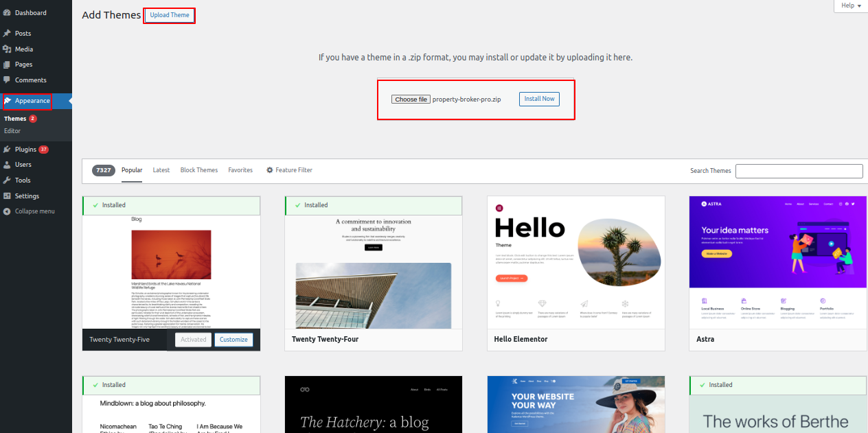868x433 pixels.
Task: Click the Comments speech bubble icon
Action: pyautogui.click(x=7, y=80)
